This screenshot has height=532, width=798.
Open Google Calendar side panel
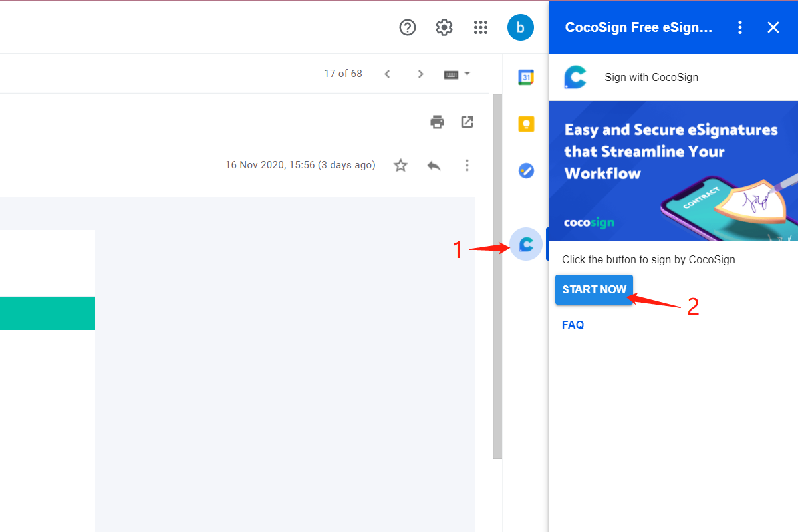coord(526,77)
